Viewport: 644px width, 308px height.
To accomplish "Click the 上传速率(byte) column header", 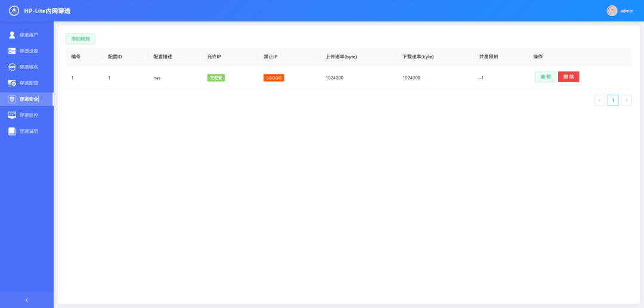I will pyautogui.click(x=341, y=57).
